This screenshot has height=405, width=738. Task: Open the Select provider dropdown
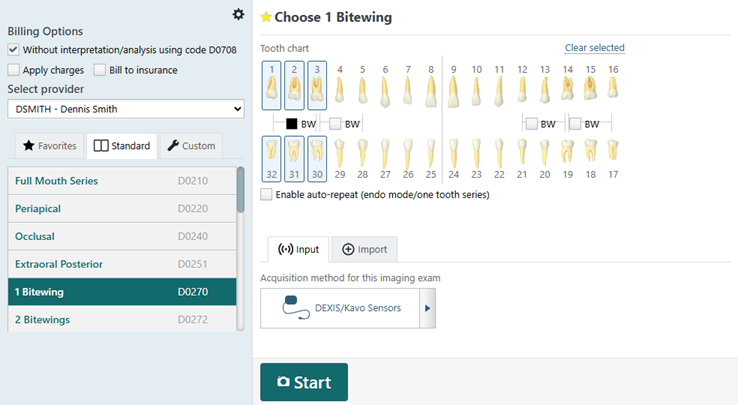[126, 108]
